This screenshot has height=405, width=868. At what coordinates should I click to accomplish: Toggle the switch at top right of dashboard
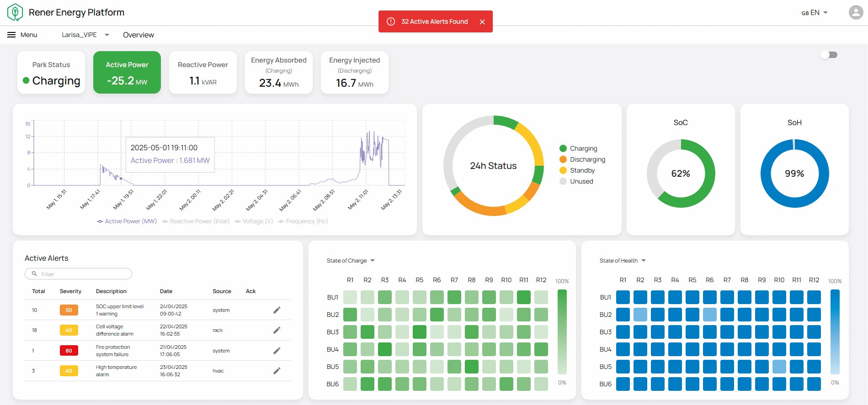[x=829, y=55]
